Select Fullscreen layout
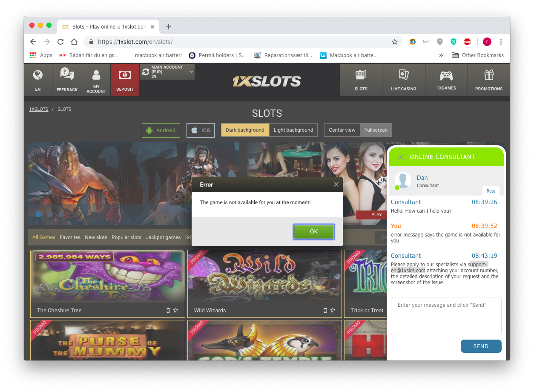 pyautogui.click(x=376, y=130)
